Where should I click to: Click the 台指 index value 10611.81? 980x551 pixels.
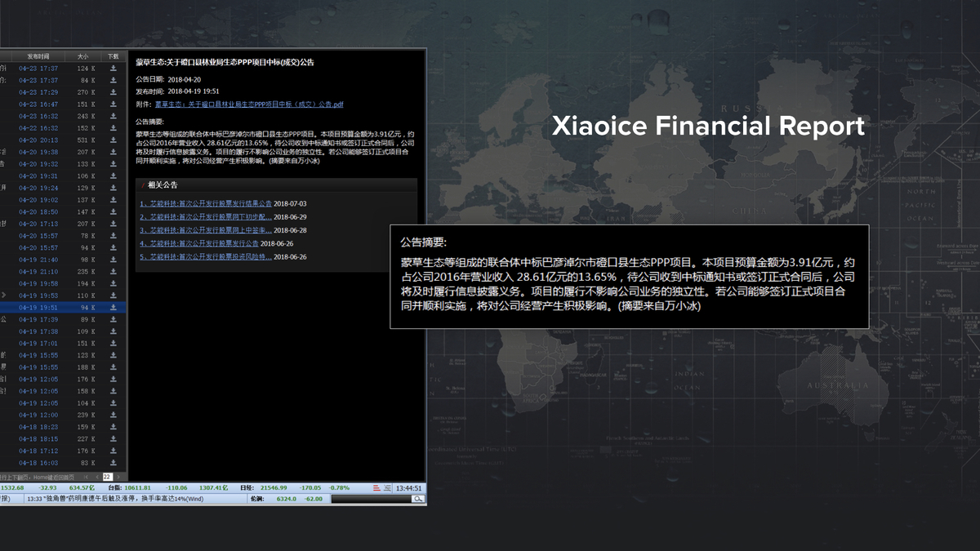click(x=137, y=487)
